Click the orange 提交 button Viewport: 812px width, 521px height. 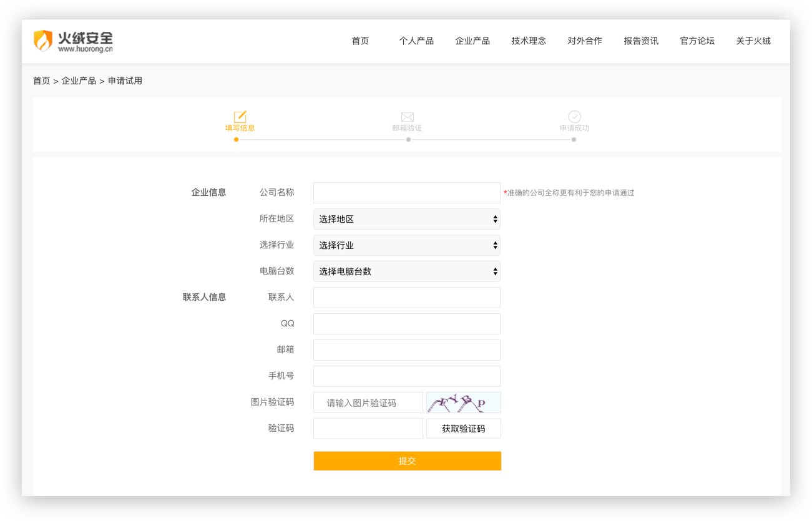[407, 461]
